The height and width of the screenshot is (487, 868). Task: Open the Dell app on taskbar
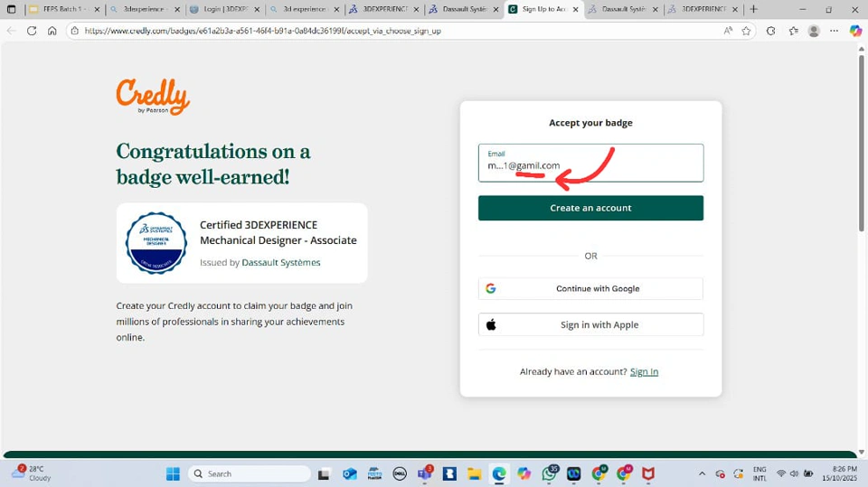tap(400, 473)
